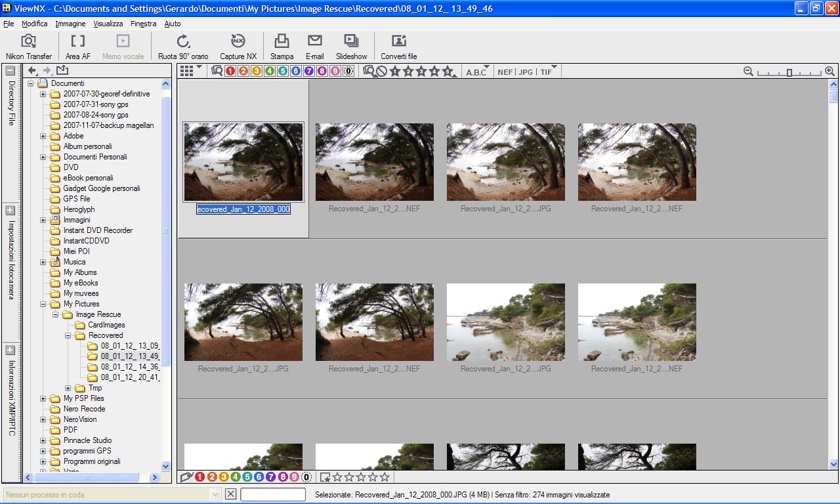Apply yellow label 3 from the bottom bar
Screen dimensions: 840x504
224,477
